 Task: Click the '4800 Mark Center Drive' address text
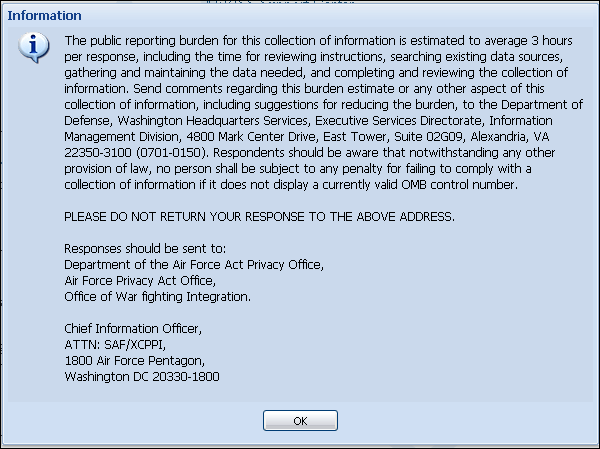coord(251,137)
